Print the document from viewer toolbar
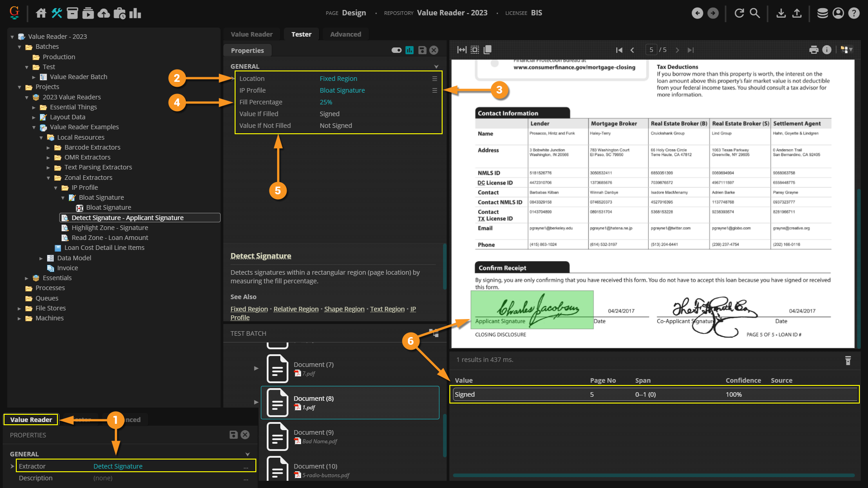The image size is (868, 488). [x=814, y=50]
